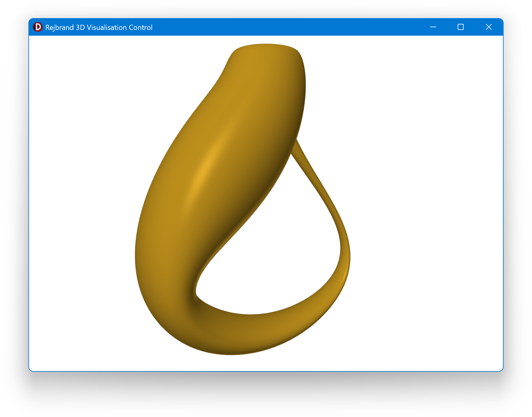Click white canvas left of the 3D model
The height and width of the screenshot is (417, 532).
82,196
